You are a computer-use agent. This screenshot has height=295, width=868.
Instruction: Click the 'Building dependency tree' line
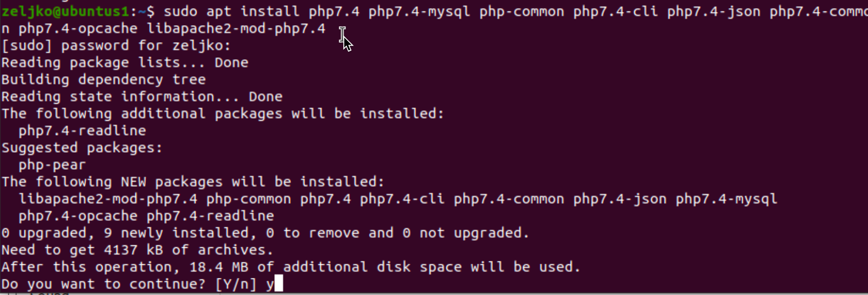click(104, 79)
